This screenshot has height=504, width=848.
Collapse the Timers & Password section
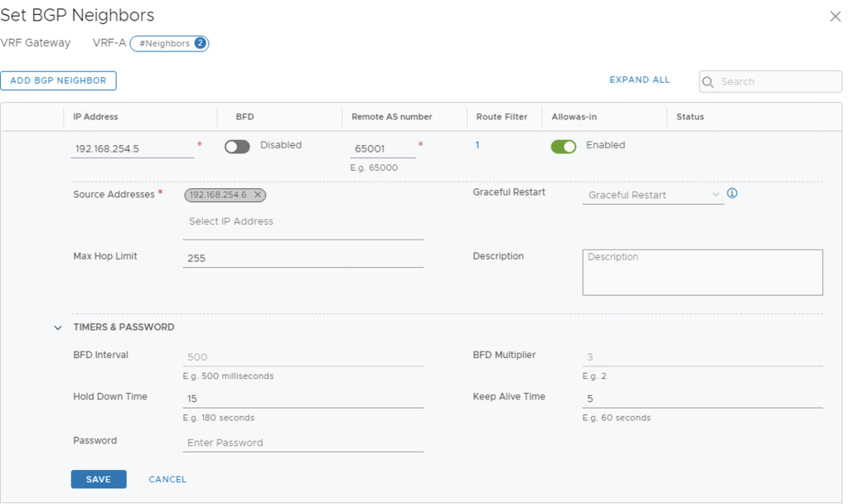coord(58,327)
